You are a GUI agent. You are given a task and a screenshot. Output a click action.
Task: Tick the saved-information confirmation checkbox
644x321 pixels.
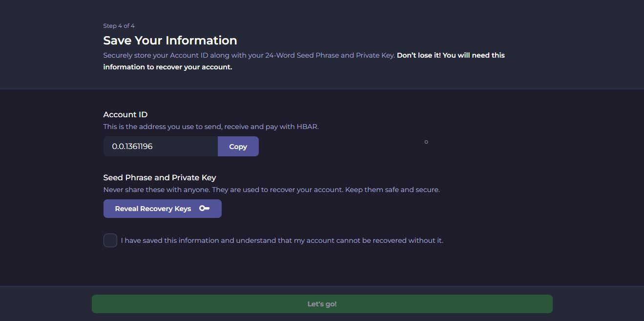tap(110, 240)
